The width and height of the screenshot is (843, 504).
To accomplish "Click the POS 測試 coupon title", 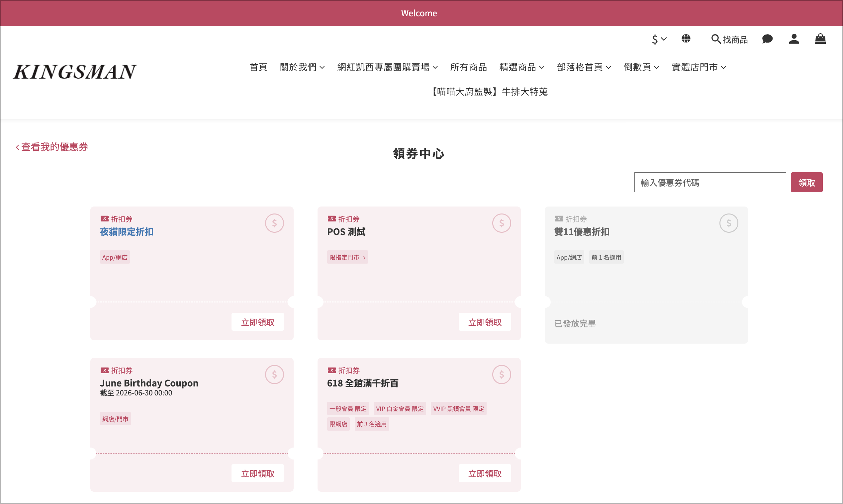I will tap(346, 232).
